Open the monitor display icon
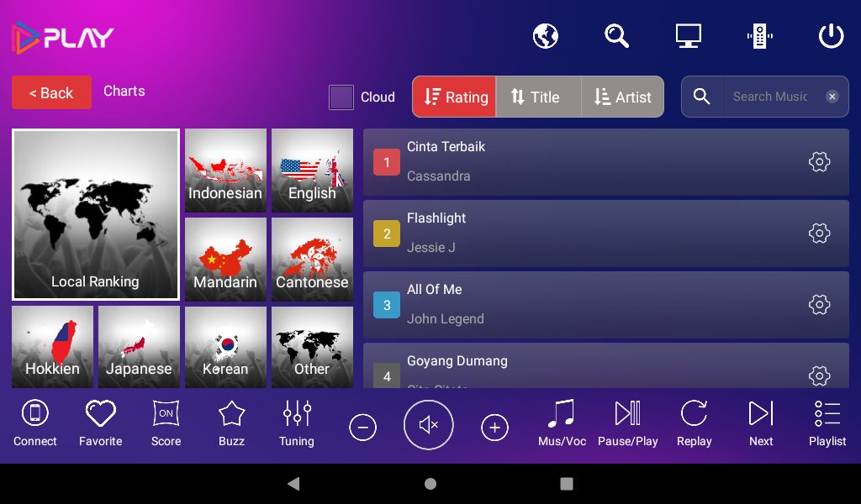The height and width of the screenshot is (504, 861). 688,36
